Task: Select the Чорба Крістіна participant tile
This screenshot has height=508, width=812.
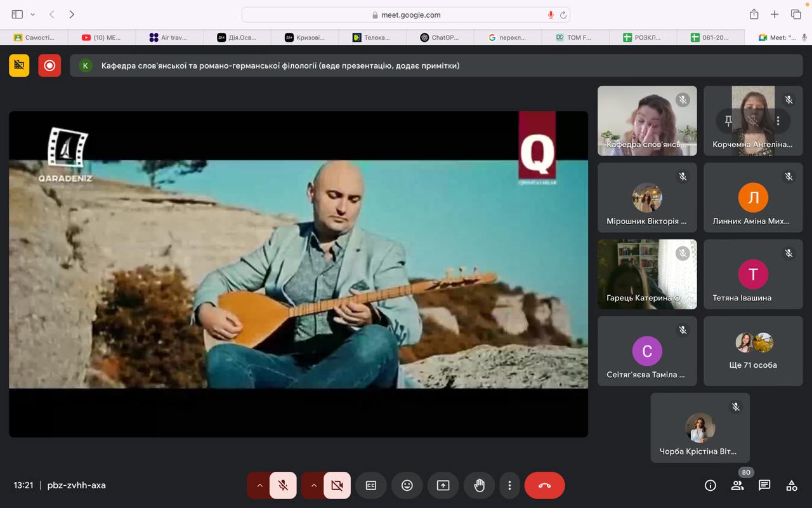Action: (700, 428)
